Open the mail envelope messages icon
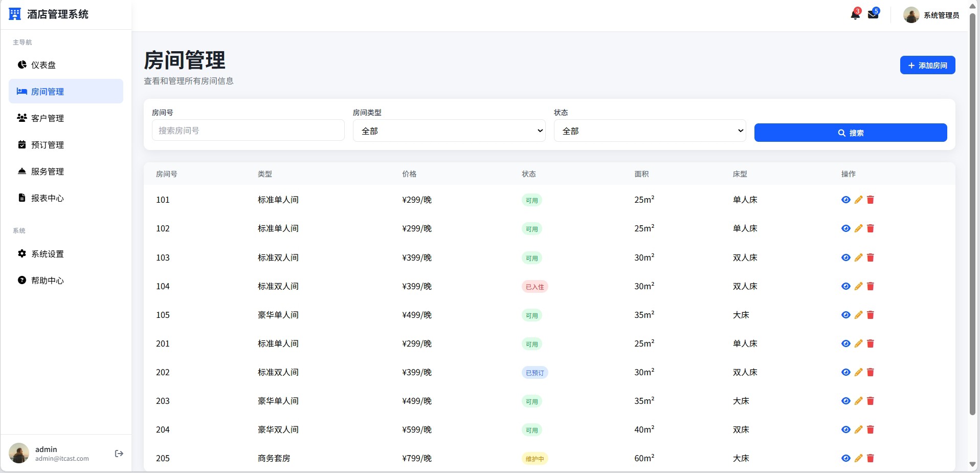 click(x=873, y=15)
